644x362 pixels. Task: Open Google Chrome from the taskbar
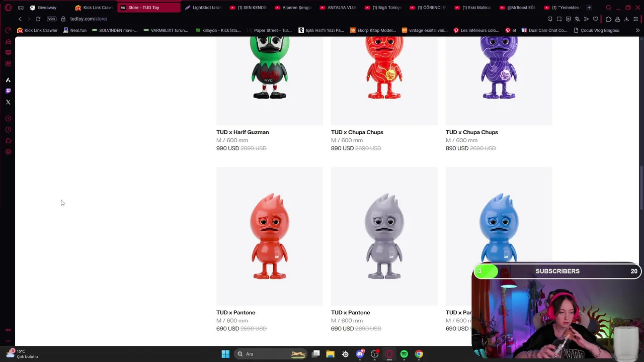coord(419,354)
